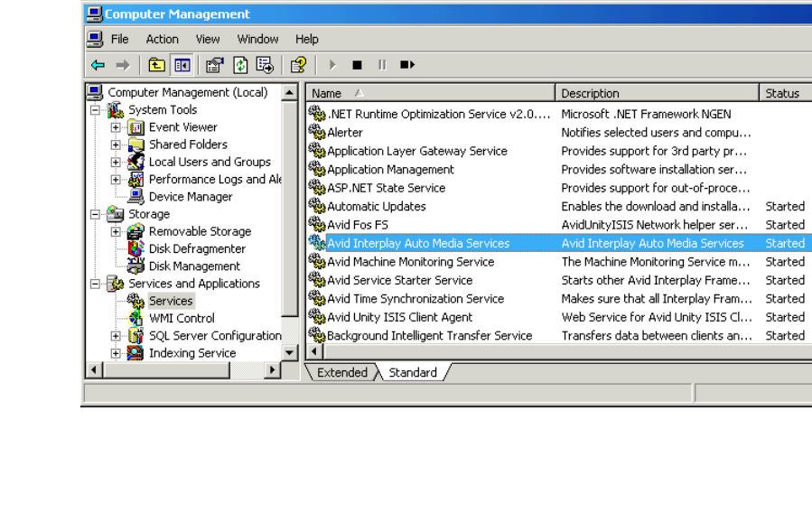Image resolution: width=812 pixels, height=532 pixels.
Task: Click the Start Service play icon
Action: [332, 65]
